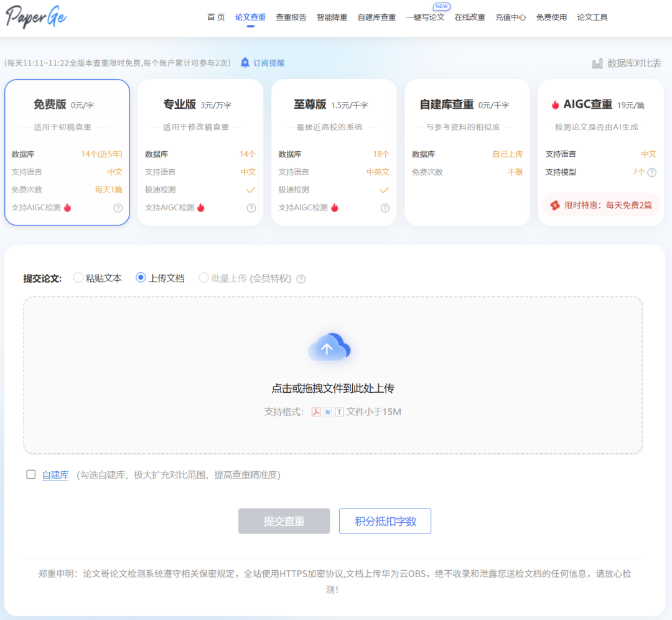Click help icon next to 批量上传

point(301,279)
